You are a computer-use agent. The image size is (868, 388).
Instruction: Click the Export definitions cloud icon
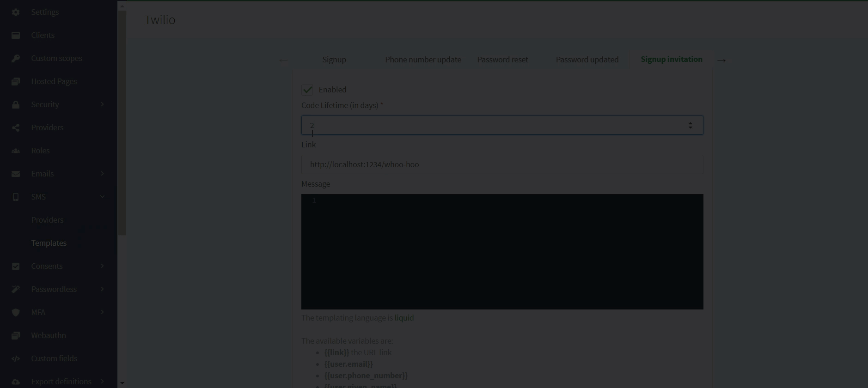pyautogui.click(x=16, y=382)
